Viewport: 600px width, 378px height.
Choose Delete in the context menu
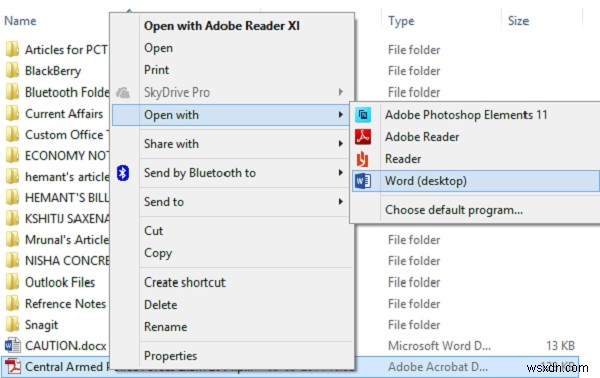[161, 305]
